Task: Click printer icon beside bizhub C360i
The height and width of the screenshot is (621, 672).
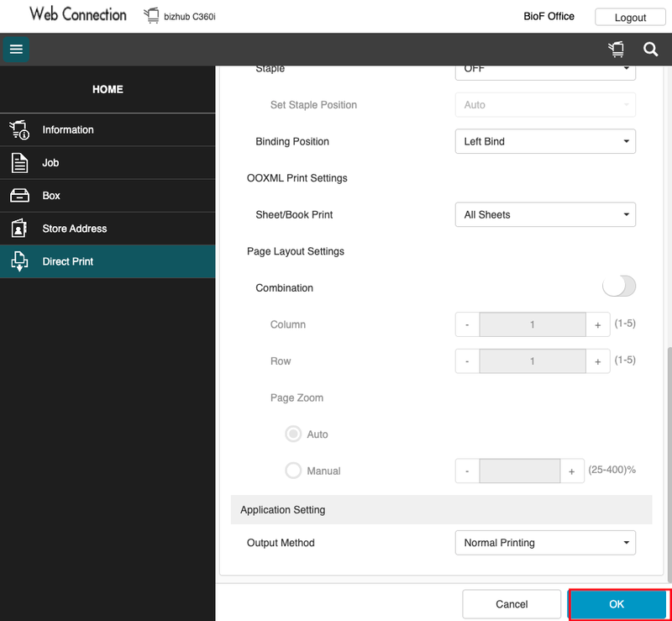Action: [x=151, y=16]
